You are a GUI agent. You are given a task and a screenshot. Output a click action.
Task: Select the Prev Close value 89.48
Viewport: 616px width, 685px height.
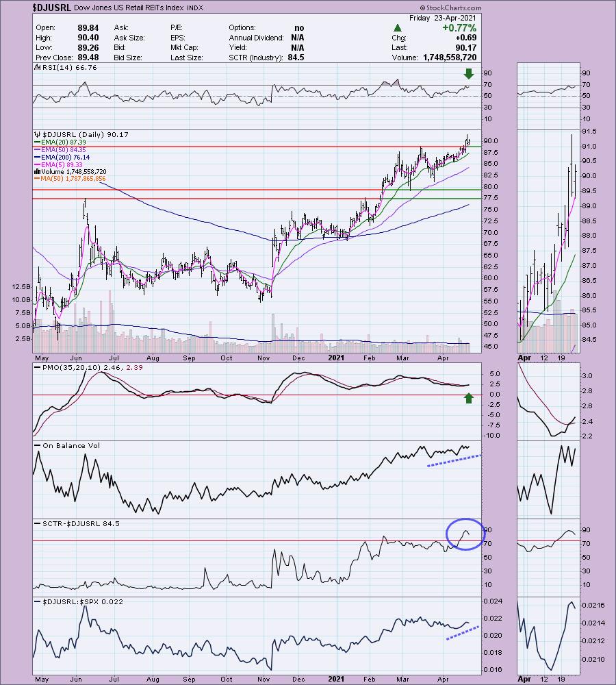pos(88,58)
